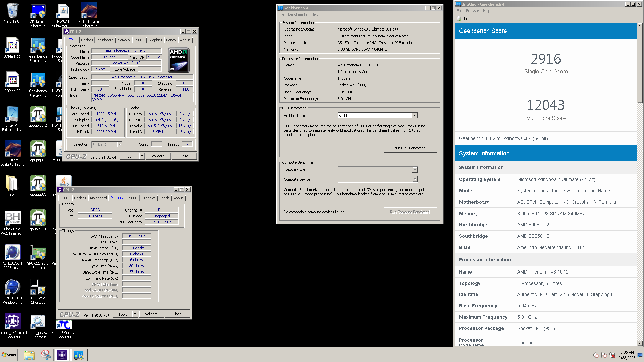This screenshot has width=644, height=362.
Task: Select the System Stability Tester icon
Action: click(12, 154)
